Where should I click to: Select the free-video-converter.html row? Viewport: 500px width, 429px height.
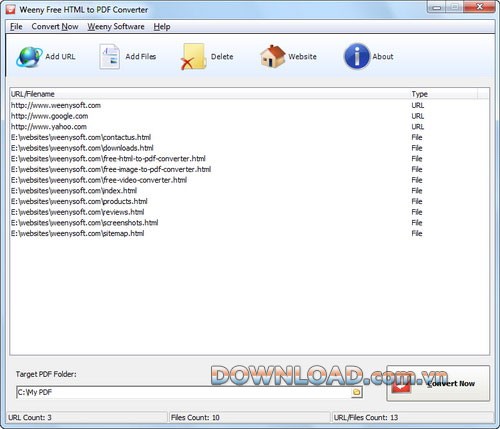250,180
